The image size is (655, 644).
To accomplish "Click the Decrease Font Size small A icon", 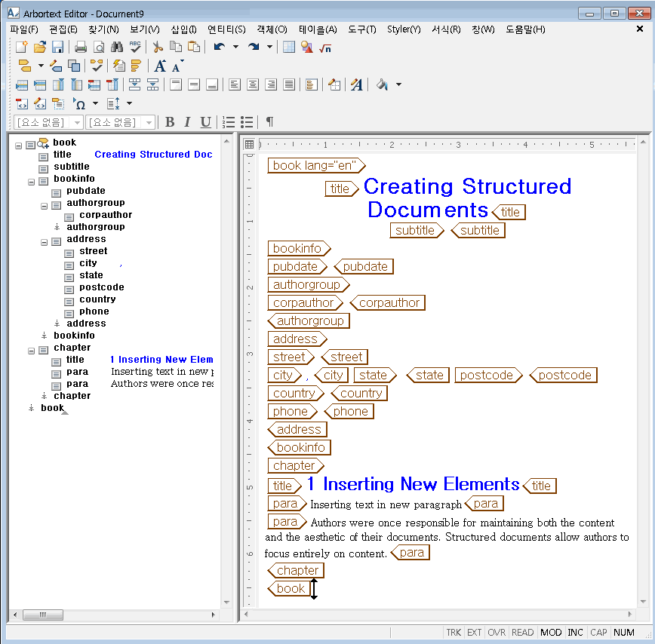I will (x=177, y=66).
